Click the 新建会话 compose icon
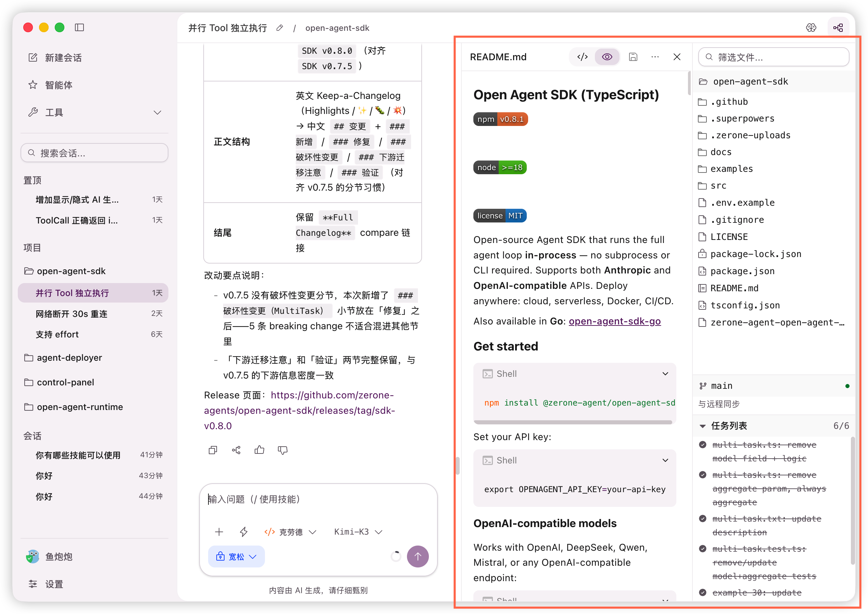Viewport: 868px width, 614px height. (x=33, y=57)
